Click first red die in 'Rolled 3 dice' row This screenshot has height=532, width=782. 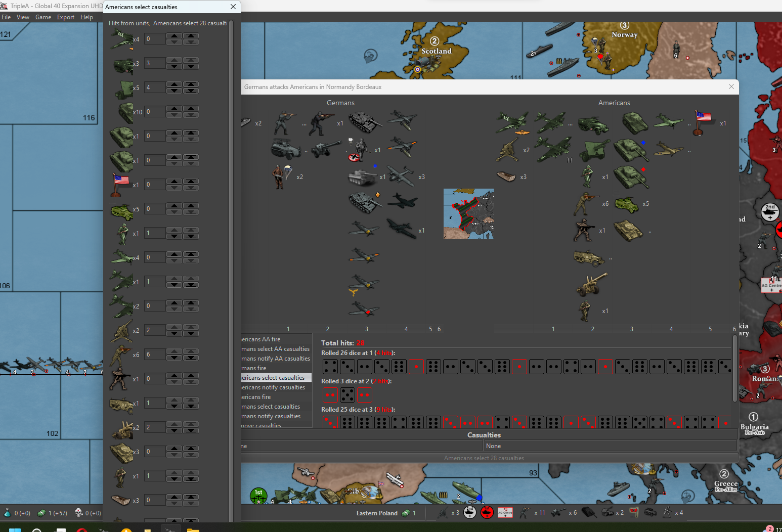tap(330, 394)
